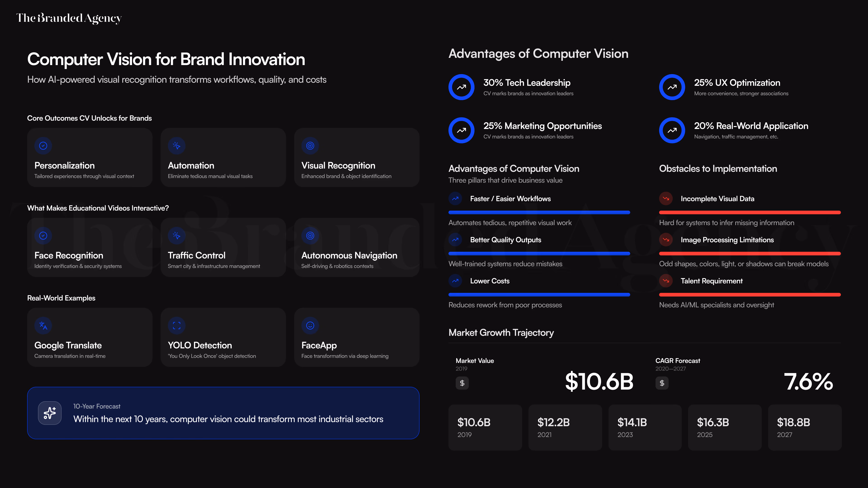Click the red bar under Talent Requirement
This screenshot has width=868, height=488.
coord(750,295)
